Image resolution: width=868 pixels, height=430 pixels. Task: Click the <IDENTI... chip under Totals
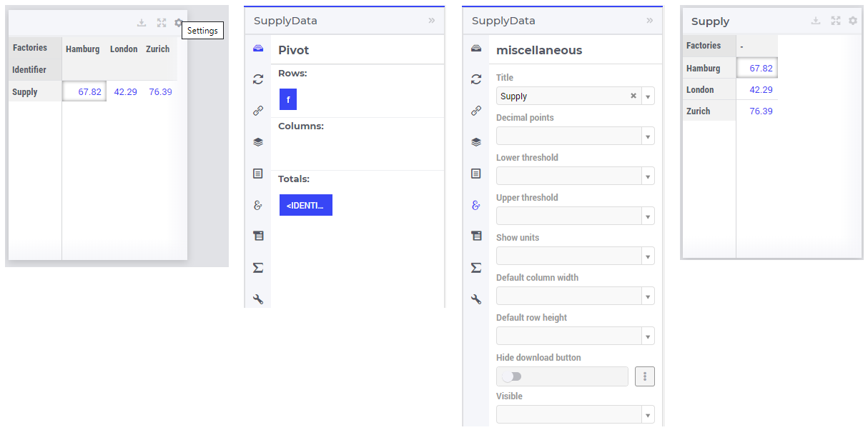pyautogui.click(x=306, y=205)
